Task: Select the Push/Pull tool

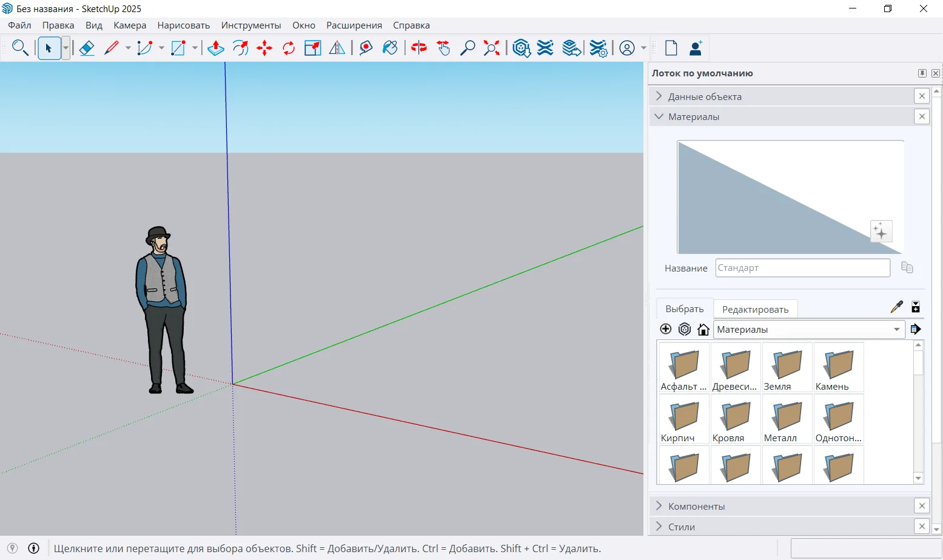Action: pos(216,48)
